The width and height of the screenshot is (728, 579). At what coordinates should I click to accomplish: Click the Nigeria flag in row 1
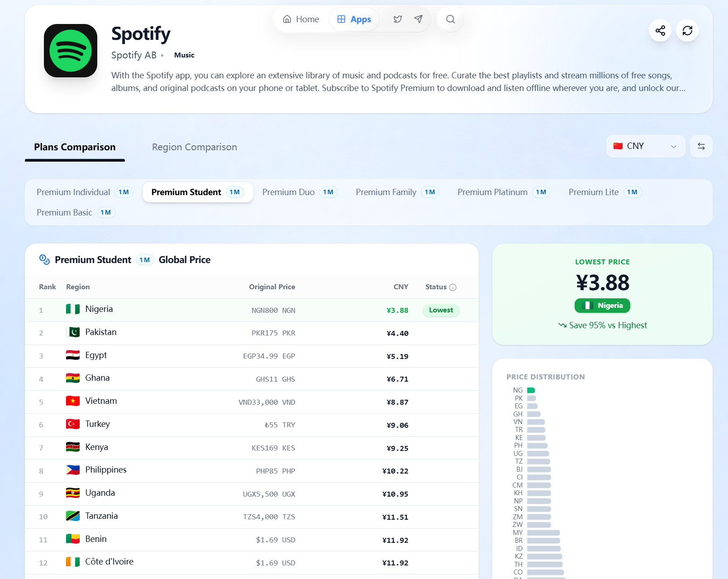pyautogui.click(x=73, y=309)
